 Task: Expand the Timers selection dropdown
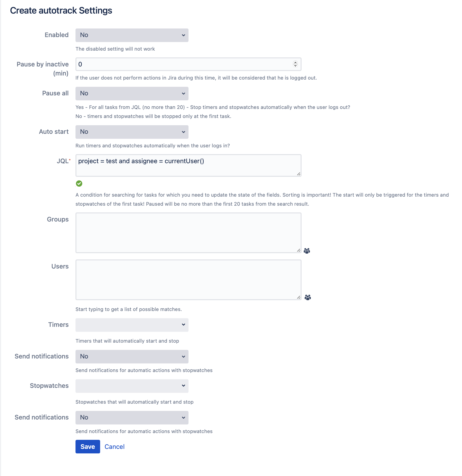pyautogui.click(x=132, y=325)
